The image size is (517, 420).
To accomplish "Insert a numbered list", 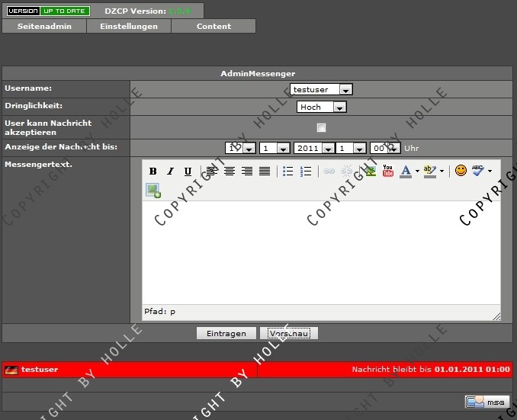I will 306,172.
